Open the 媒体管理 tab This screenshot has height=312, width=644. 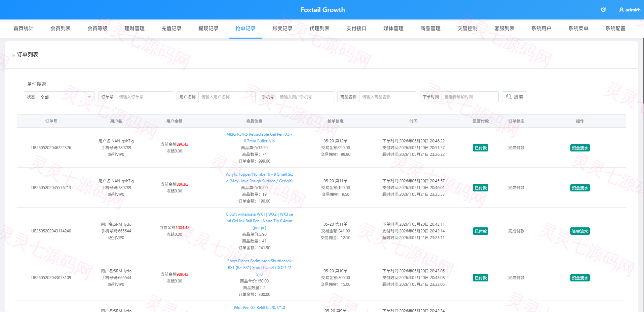click(x=393, y=29)
